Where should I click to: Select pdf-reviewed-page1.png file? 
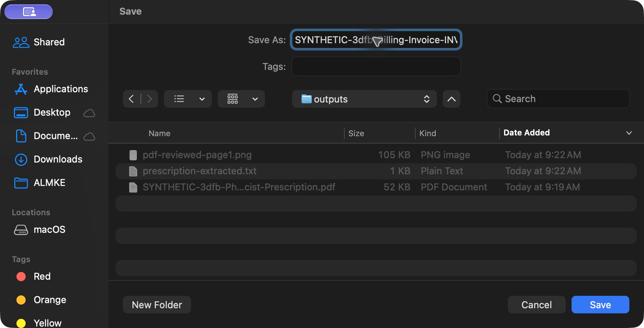click(376, 155)
